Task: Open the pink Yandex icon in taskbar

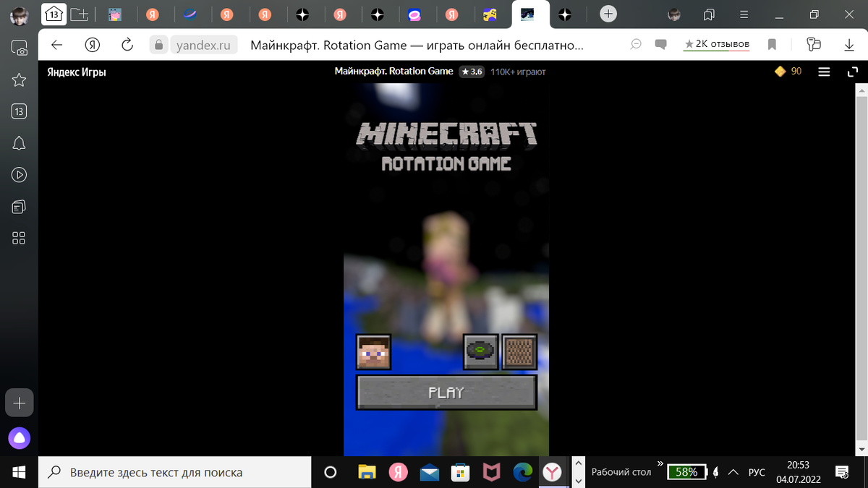Action: [x=398, y=472]
